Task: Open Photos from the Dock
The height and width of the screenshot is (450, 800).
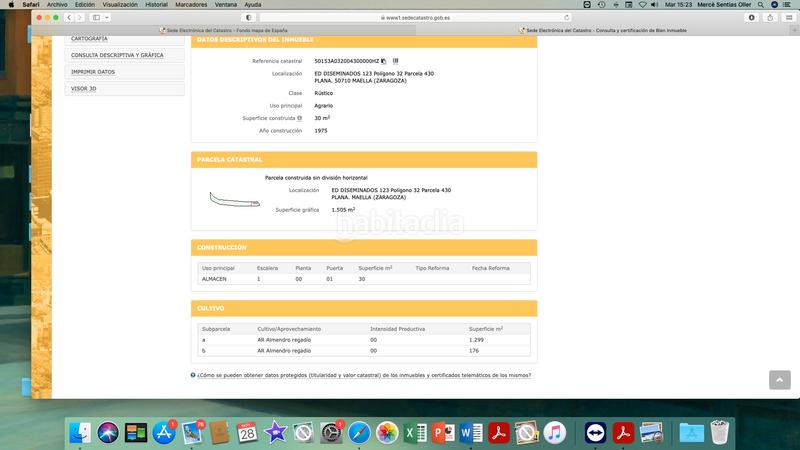Action: 387,433
